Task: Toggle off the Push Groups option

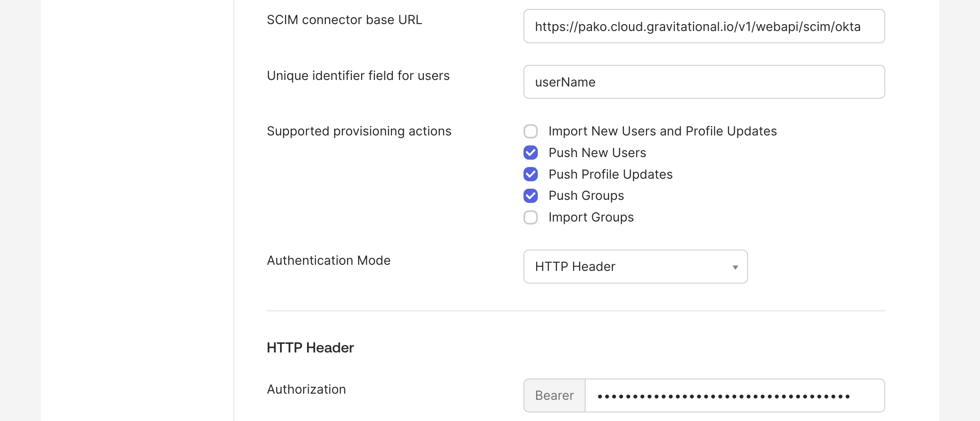Action: pyautogui.click(x=530, y=196)
